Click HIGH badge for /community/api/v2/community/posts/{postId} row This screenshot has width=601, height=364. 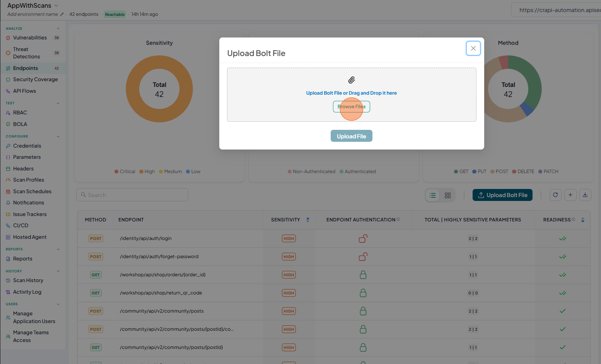pos(289,347)
